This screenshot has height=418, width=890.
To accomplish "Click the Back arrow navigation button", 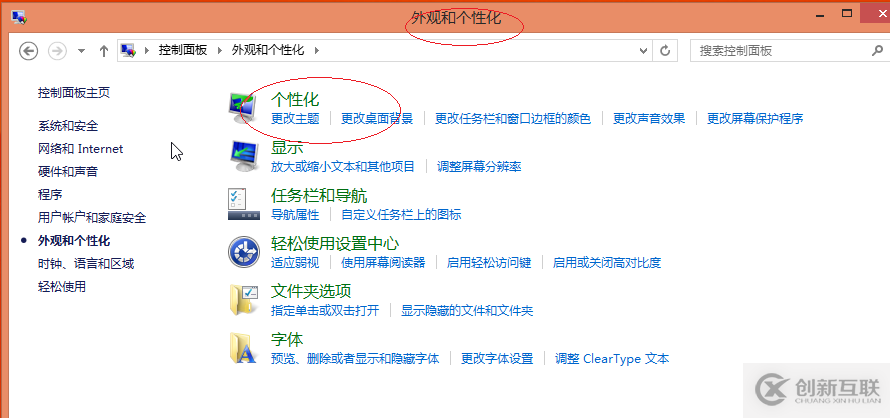I will point(29,50).
